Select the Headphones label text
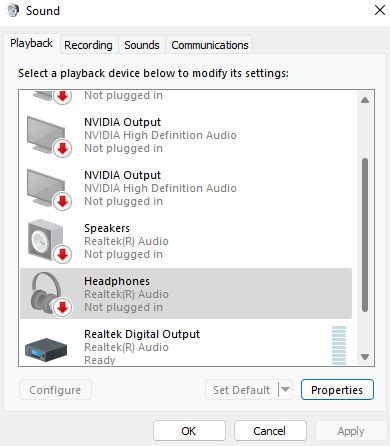The image size is (390, 446). click(117, 281)
